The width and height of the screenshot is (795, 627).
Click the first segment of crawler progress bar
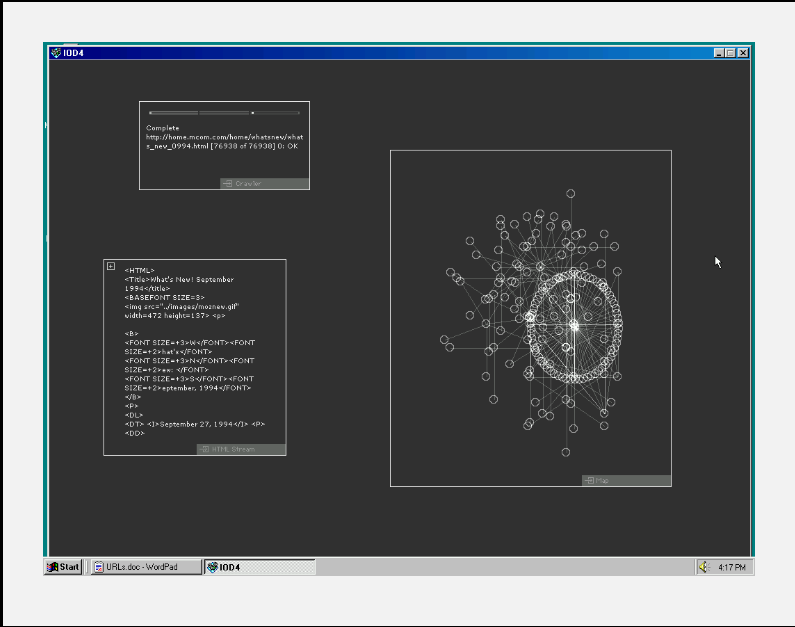[173, 113]
